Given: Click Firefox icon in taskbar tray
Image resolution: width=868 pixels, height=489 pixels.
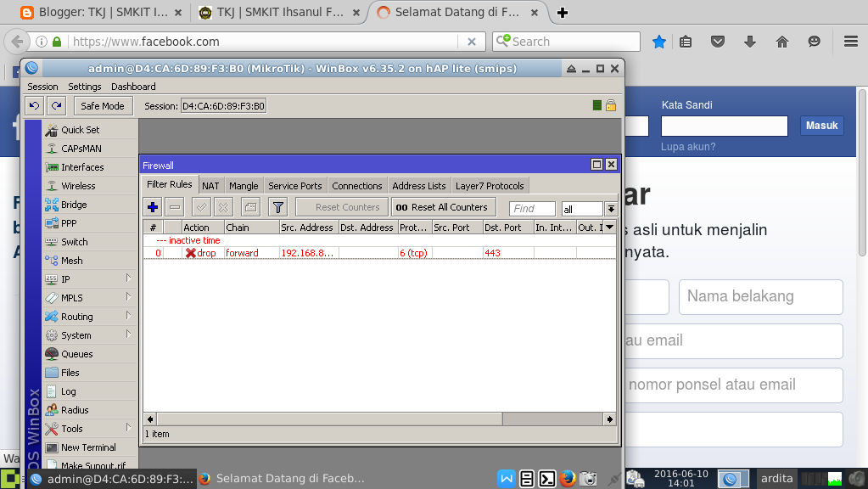Looking at the screenshot, I should tap(568, 479).
